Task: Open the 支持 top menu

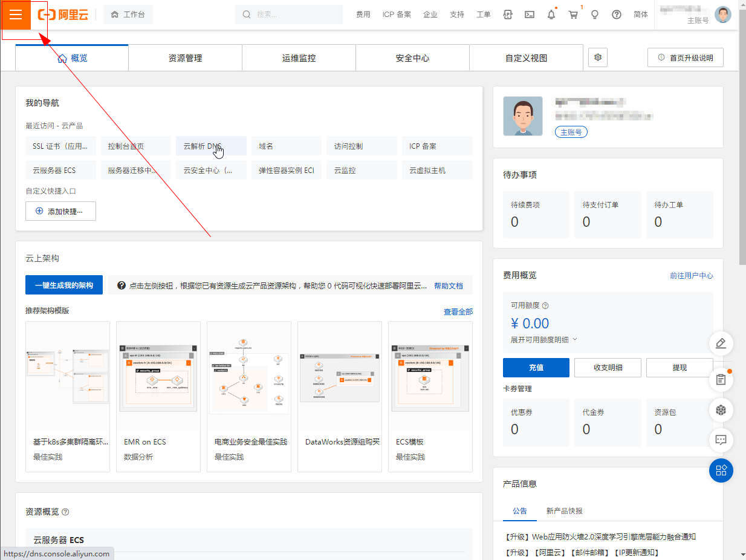Action: tap(457, 15)
